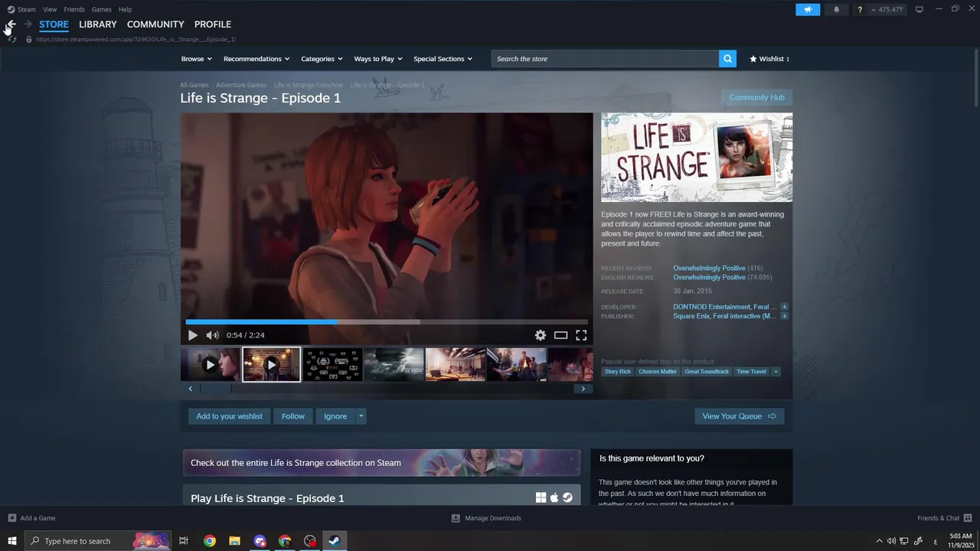Image resolution: width=980 pixels, height=551 pixels.
Task: Follow this game
Action: pos(292,416)
